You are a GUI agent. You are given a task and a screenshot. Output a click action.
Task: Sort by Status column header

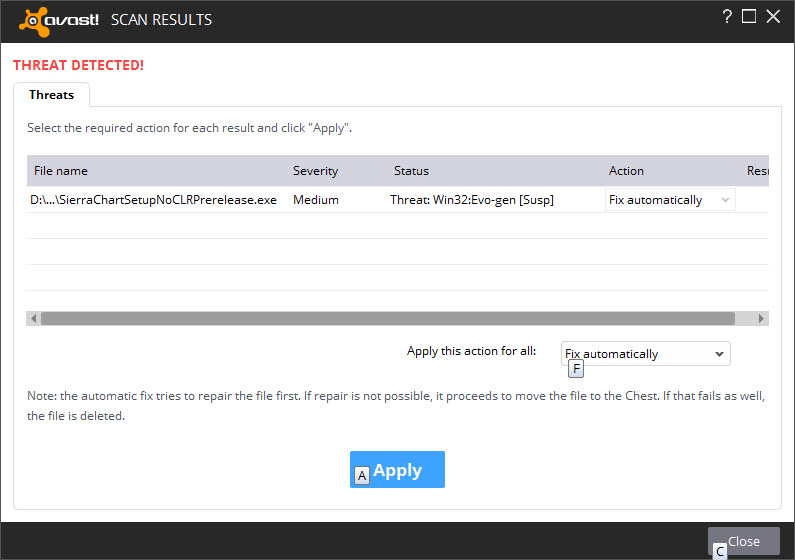point(411,171)
